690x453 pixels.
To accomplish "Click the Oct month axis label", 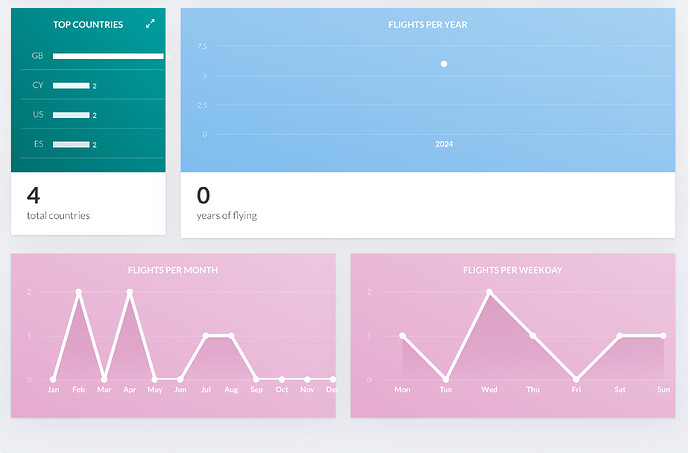I will tap(282, 390).
